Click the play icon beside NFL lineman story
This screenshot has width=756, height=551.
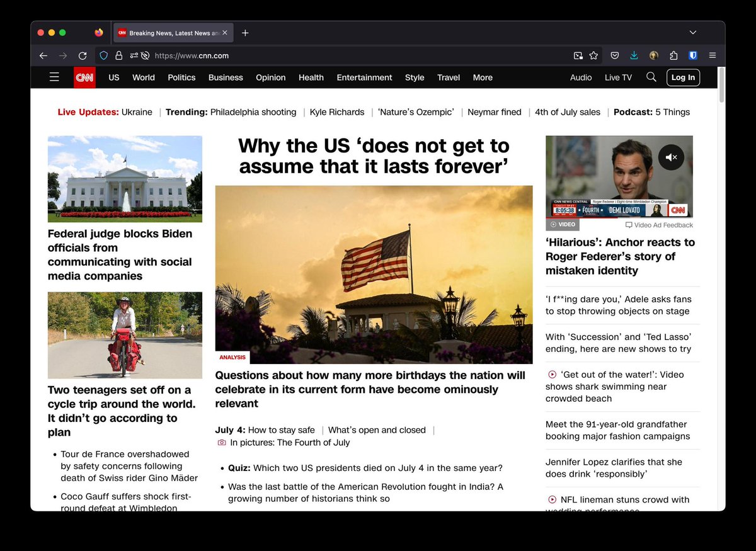553,500
